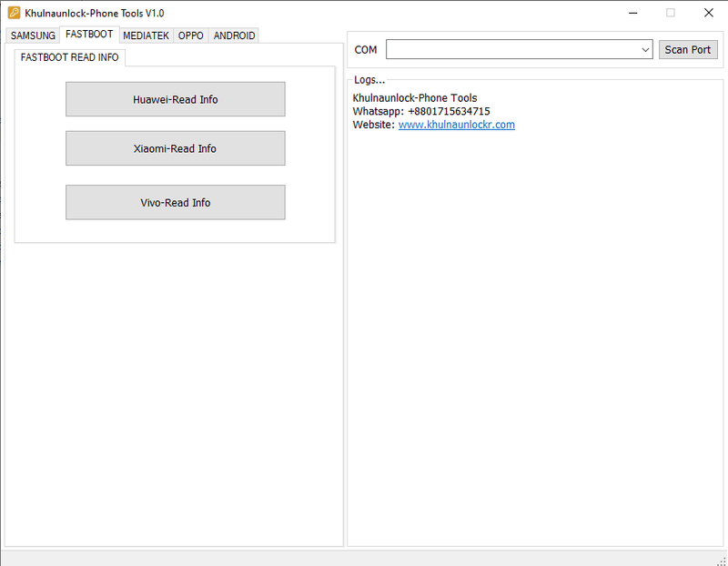This screenshot has width=728, height=566.
Task: Select the FASTBOOT READ INFO sub-tab
Action: [70, 57]
